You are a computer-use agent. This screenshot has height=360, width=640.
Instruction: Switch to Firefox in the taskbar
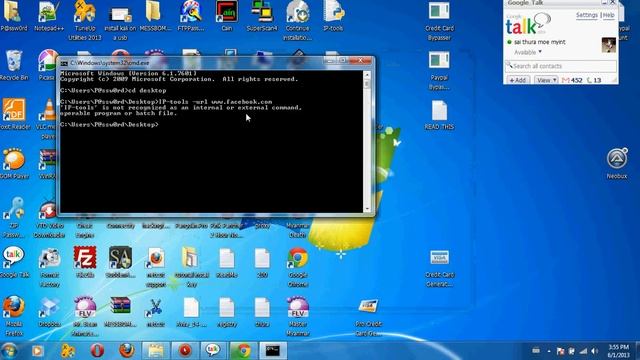(127, 351)
